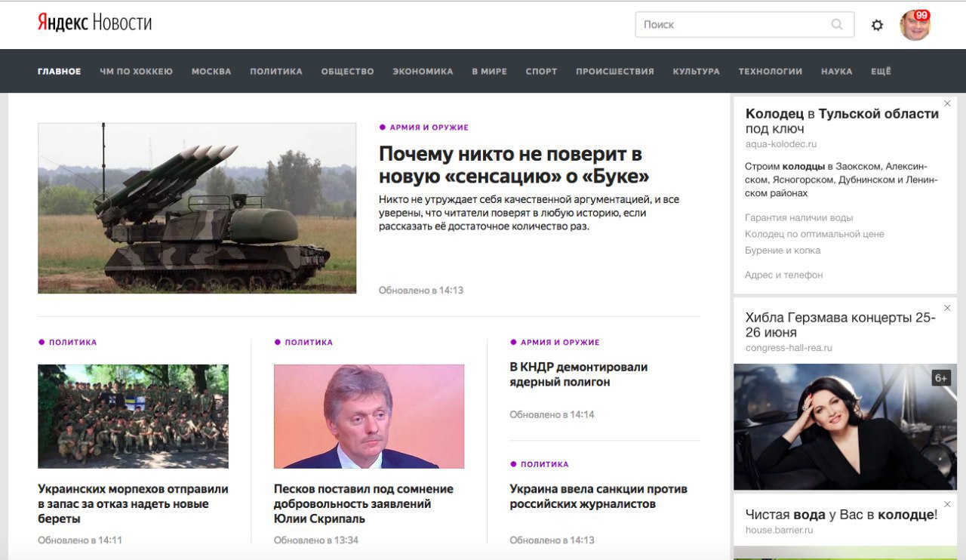Visit congress-hall-rea.ru link

point(789,348)
